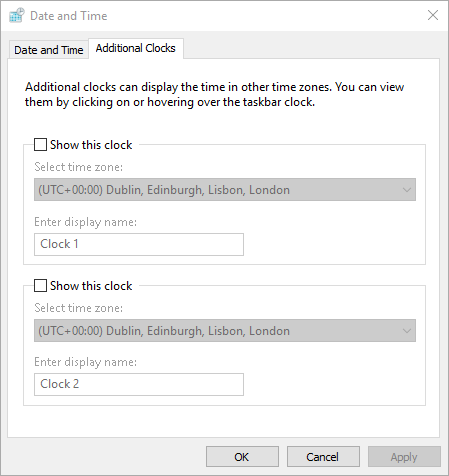Click the Clock 2 display name field

point(139,384)
